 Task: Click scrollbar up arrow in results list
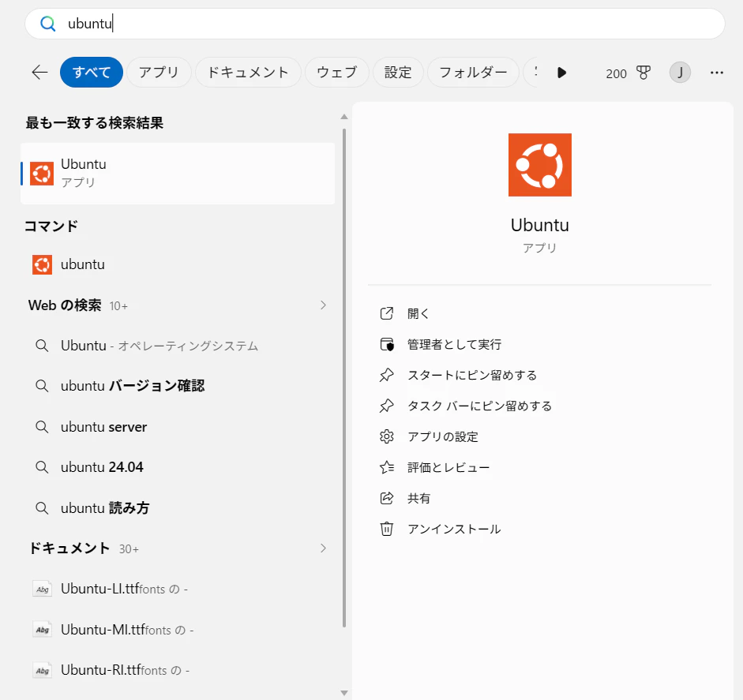[344, 117]
